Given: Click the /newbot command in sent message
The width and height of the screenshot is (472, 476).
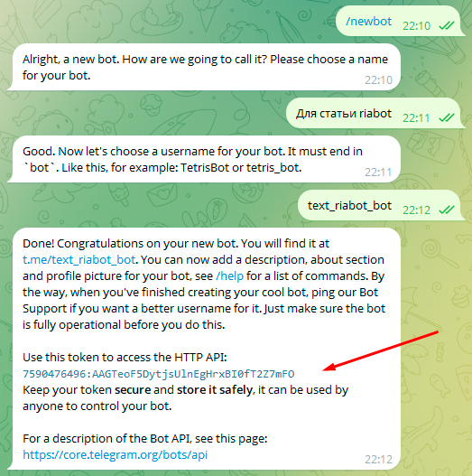Looking at the screenshot, I should pos(368,22).
